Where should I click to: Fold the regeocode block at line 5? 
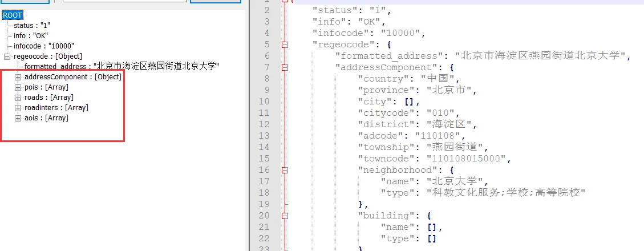(x=285, y=44)
